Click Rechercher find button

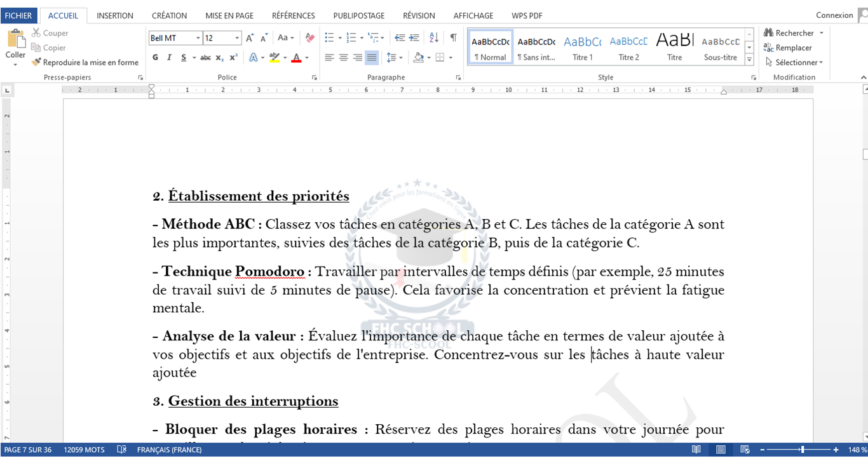point(789,33)
